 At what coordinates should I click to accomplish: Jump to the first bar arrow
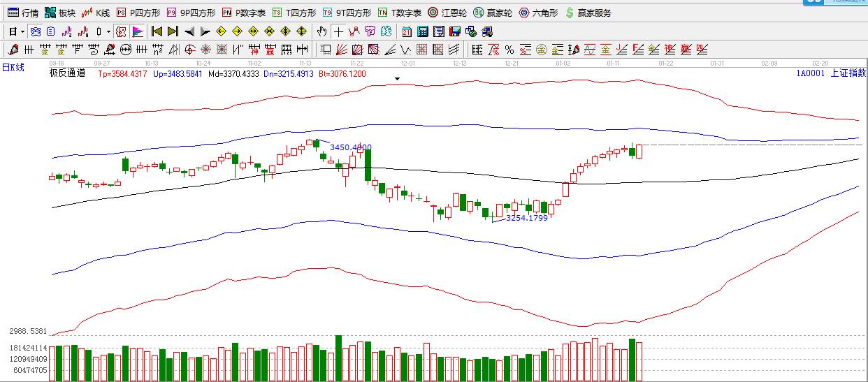(x=157, y=31)
